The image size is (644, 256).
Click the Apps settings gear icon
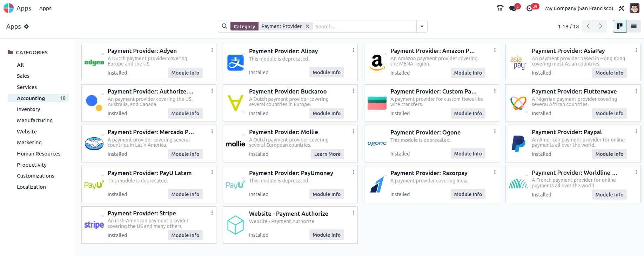click(x=26, y=26)
